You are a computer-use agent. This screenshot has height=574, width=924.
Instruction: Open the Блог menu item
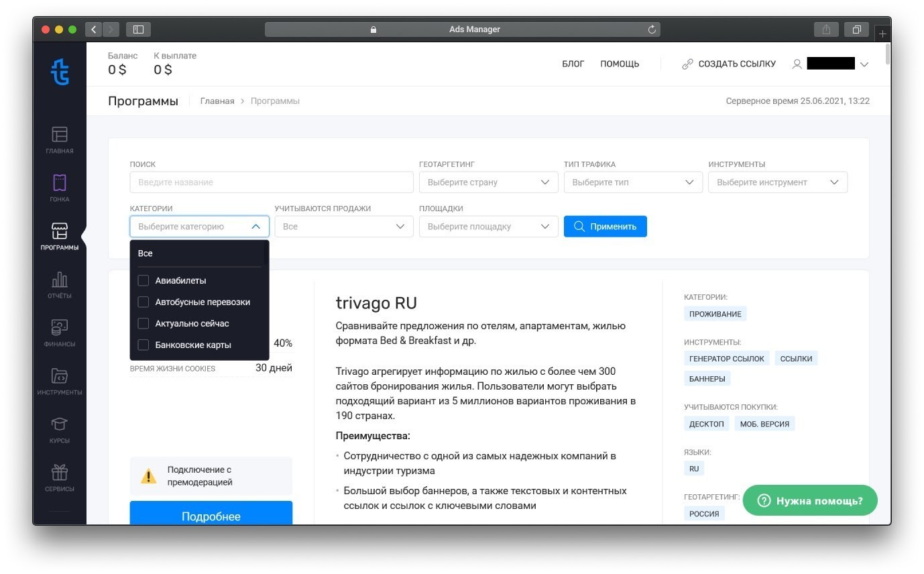coord(573,64)
